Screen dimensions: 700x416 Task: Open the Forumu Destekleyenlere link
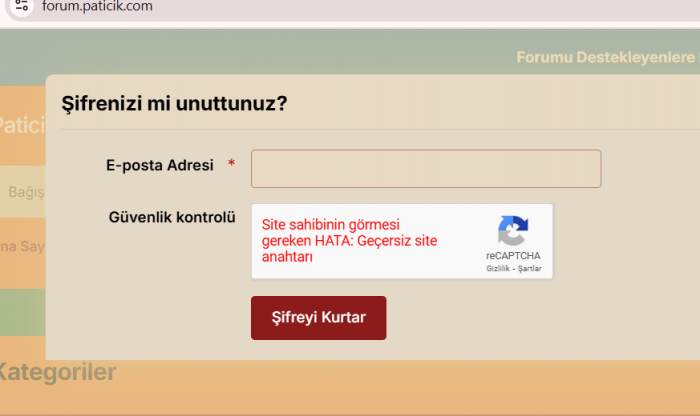point(604,57)
